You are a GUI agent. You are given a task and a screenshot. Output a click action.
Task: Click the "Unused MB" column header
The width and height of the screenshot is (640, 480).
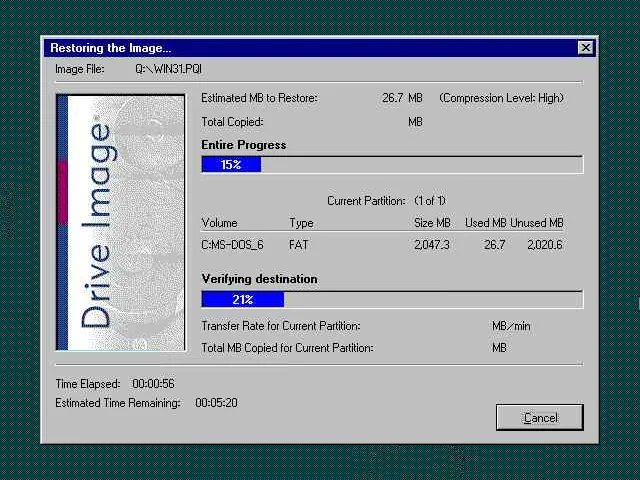pos(537,223)
